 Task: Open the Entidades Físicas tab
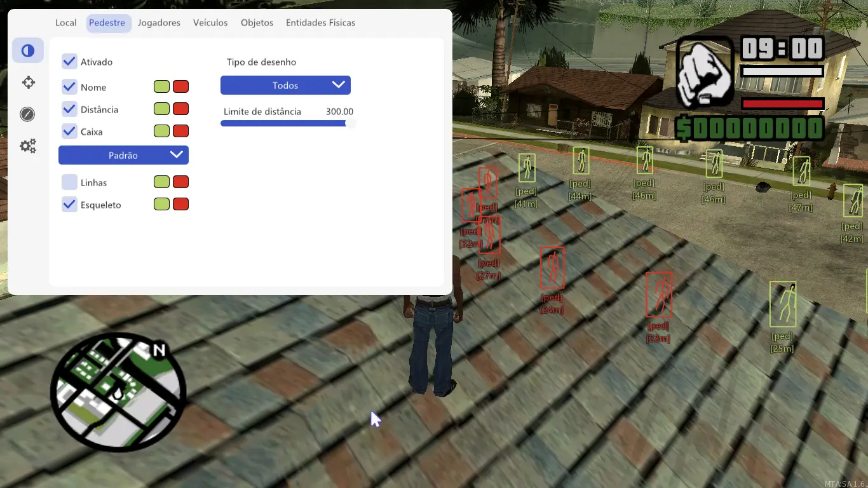(320, 23)
